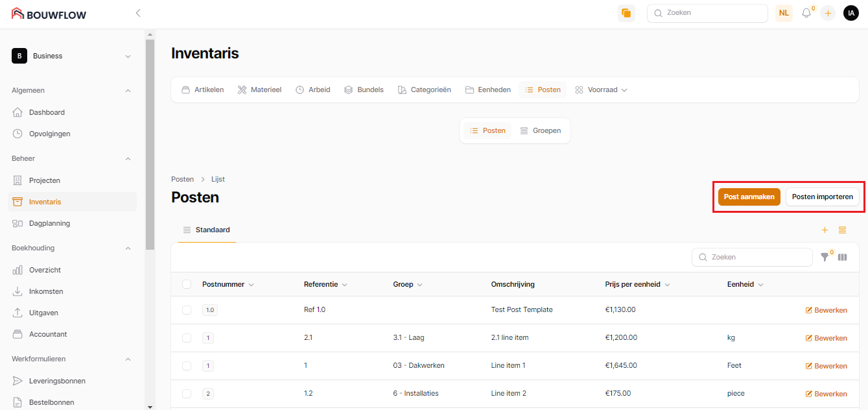Check the row with Ref 1.0
The height and width of the screenshot is (410, 868).
coord(187,310)
